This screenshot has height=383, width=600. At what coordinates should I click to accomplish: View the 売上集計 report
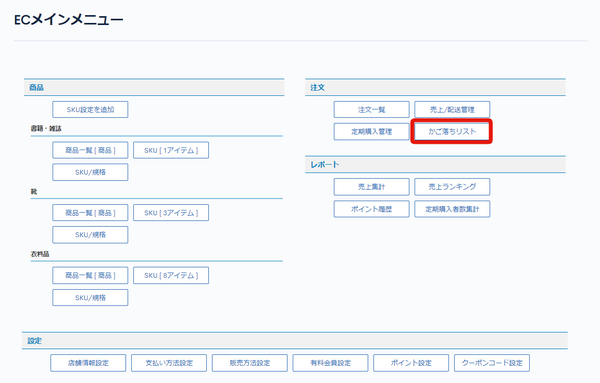coord(372,187)
